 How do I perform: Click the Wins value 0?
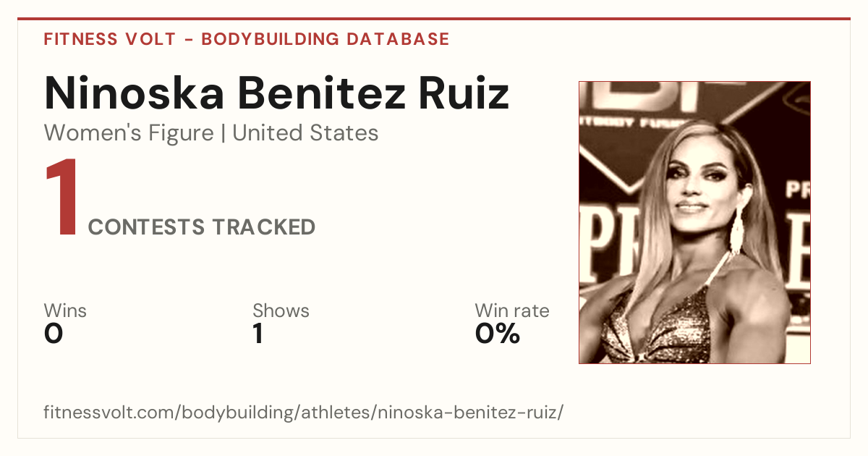click(54, 334)
